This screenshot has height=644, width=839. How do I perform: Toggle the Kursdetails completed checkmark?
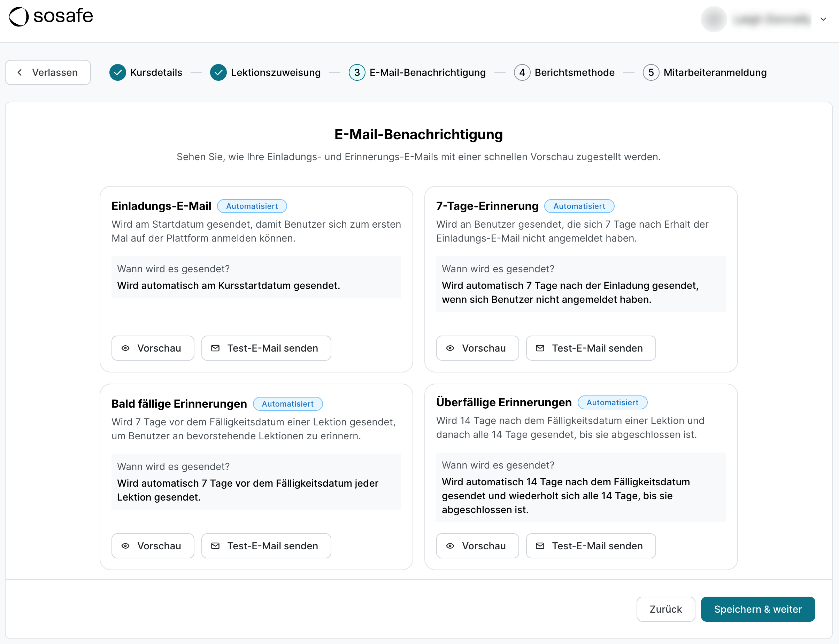pyautogui.click(x=117, y=72)
